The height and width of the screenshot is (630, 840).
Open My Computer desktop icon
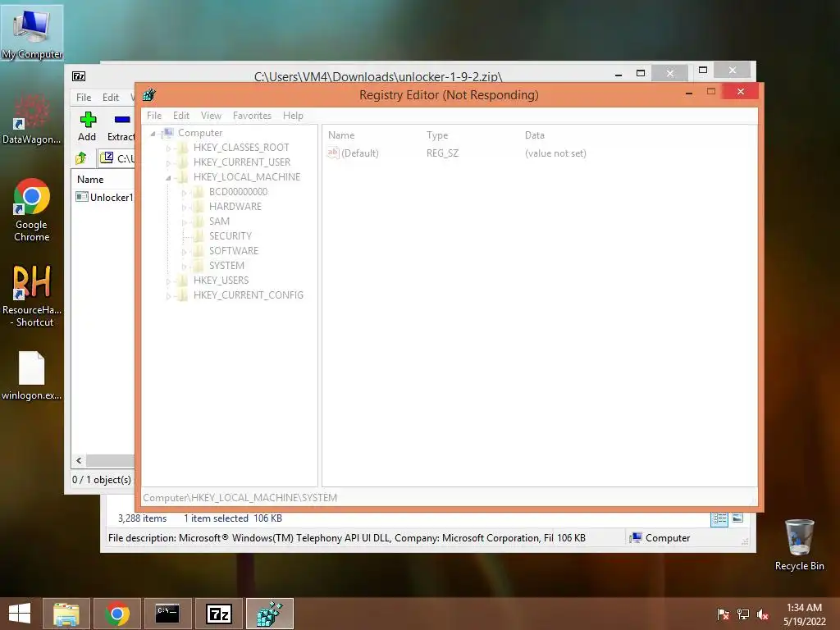pyautogui.click(x=32, y=34)
